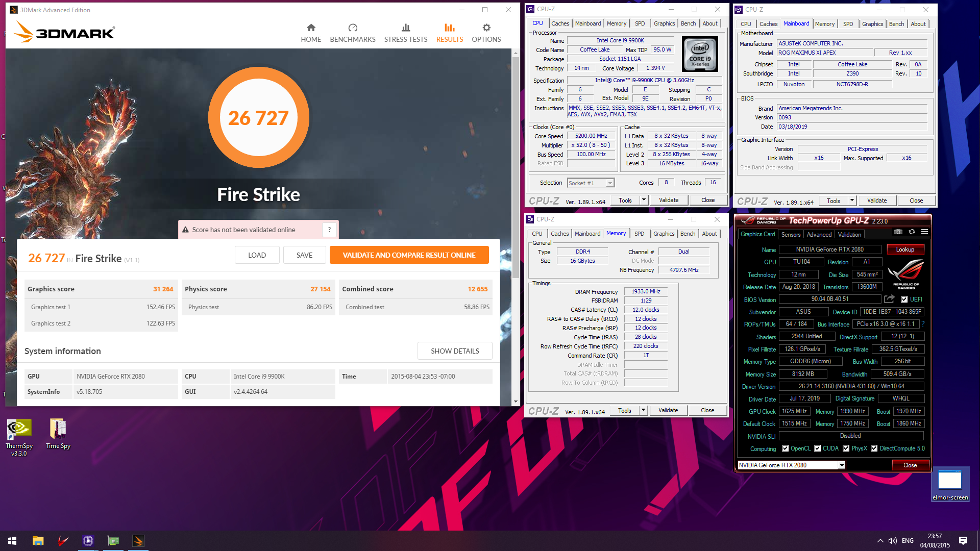The width and height of the screenshot is (980, 551).
Task: Click the GPU Name field in GPU-Z
Action: click(x=830, y=249)
